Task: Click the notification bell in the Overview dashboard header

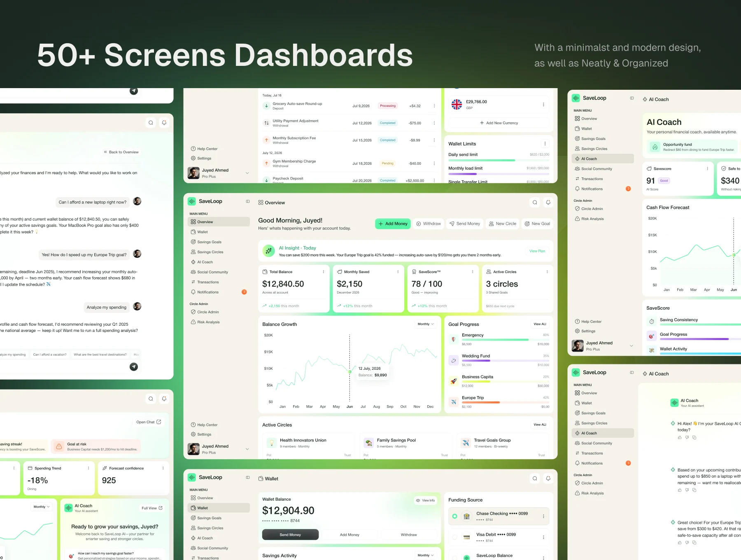Action: [x=548, y=202]
